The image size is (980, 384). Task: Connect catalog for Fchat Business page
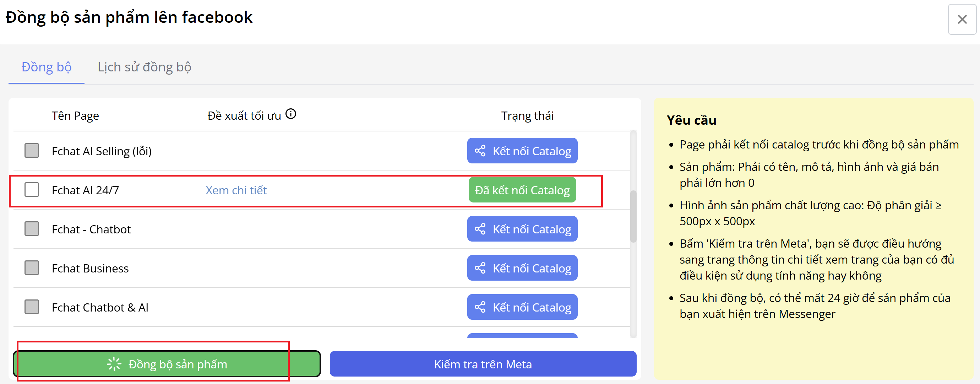click(x=522, y=268)
